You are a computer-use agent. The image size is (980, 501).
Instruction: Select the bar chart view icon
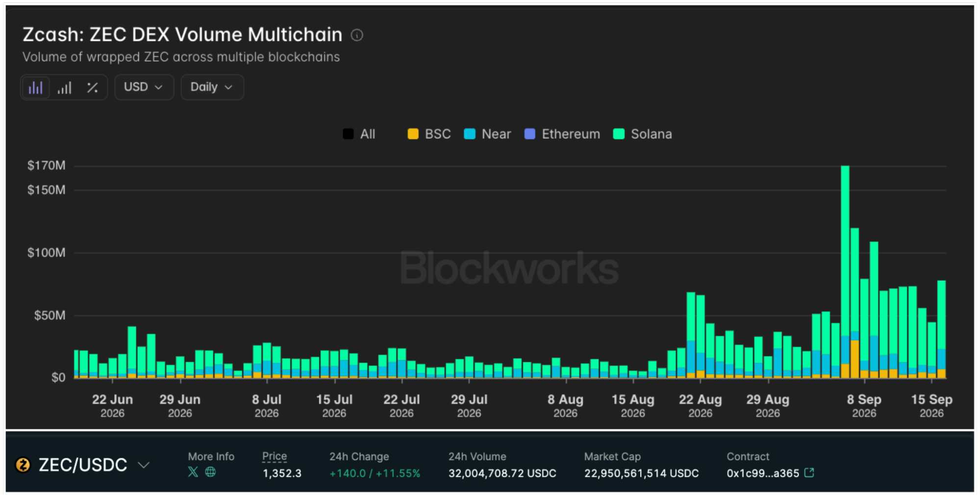point(35,87)
